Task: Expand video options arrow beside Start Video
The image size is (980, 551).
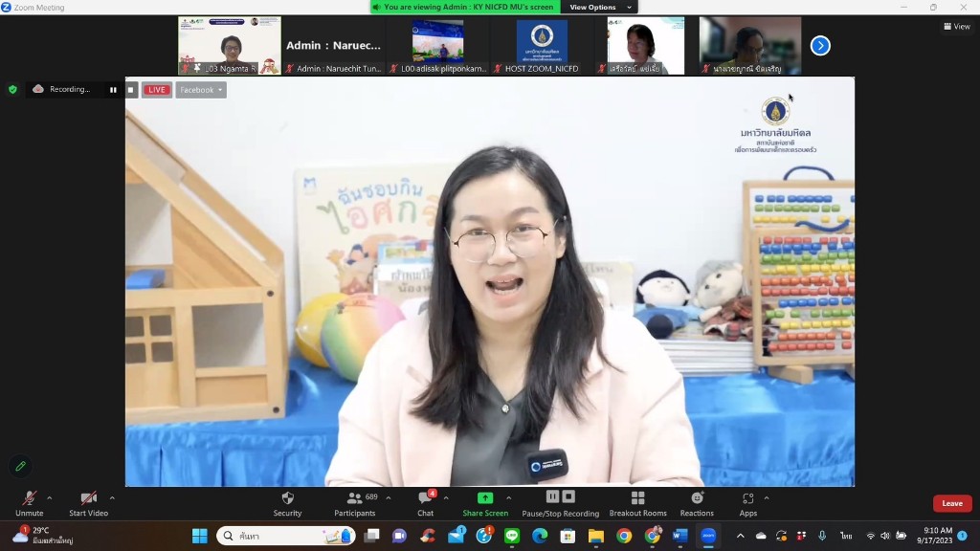Action: pyautogui.click(x=112, y=497)
